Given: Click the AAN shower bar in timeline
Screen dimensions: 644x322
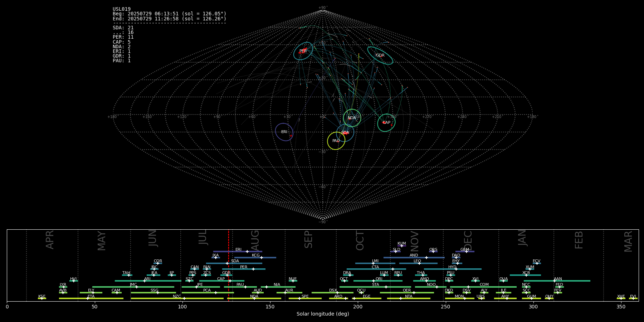Looking at the screenshot, I should (557, 281).
